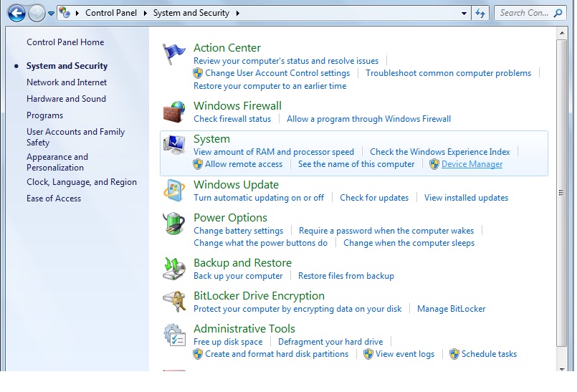Open the Windows Firewall heading
Image resolution: width=577 pixels, height=392 pixels.
237,106
